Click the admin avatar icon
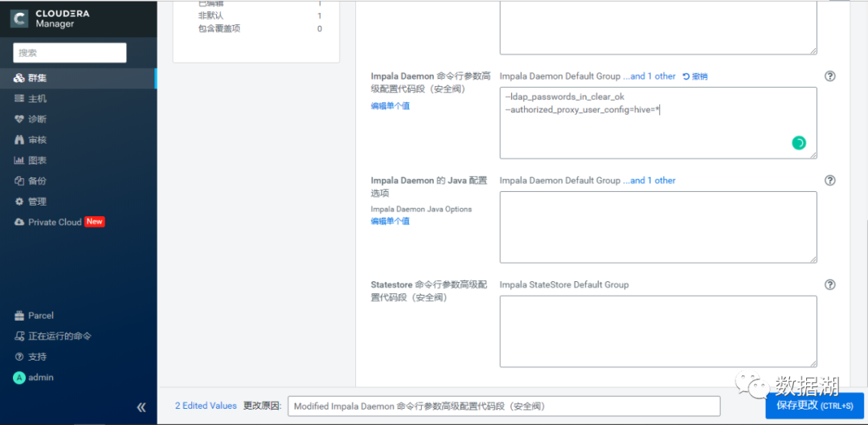Screen dimensions: 868x425 tap(18, 378)
